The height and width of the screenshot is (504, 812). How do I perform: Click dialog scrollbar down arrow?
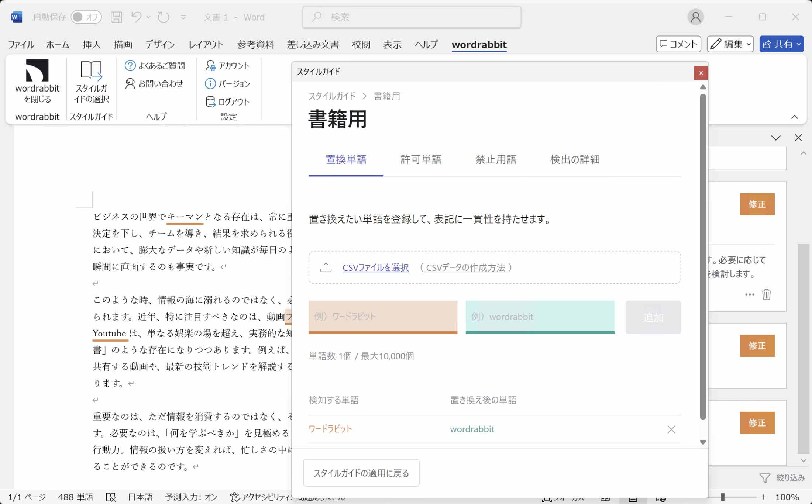click(x=703, y=442)
